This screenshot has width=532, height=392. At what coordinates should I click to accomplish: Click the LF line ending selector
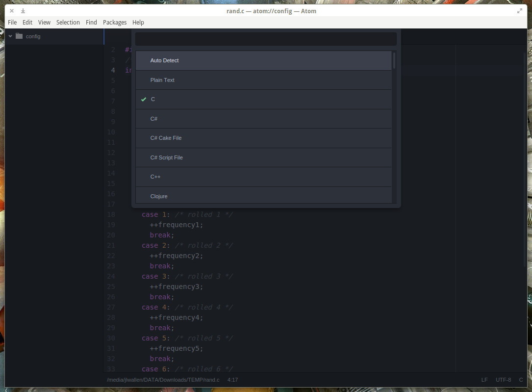click(484, 380)
